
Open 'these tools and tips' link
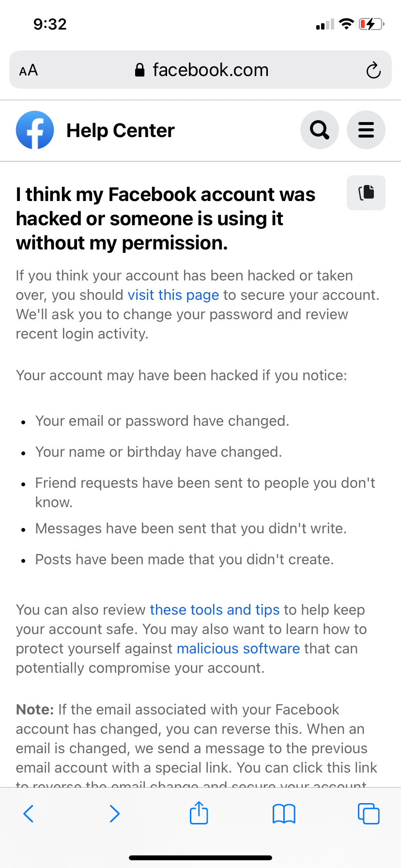pos(215,610)
